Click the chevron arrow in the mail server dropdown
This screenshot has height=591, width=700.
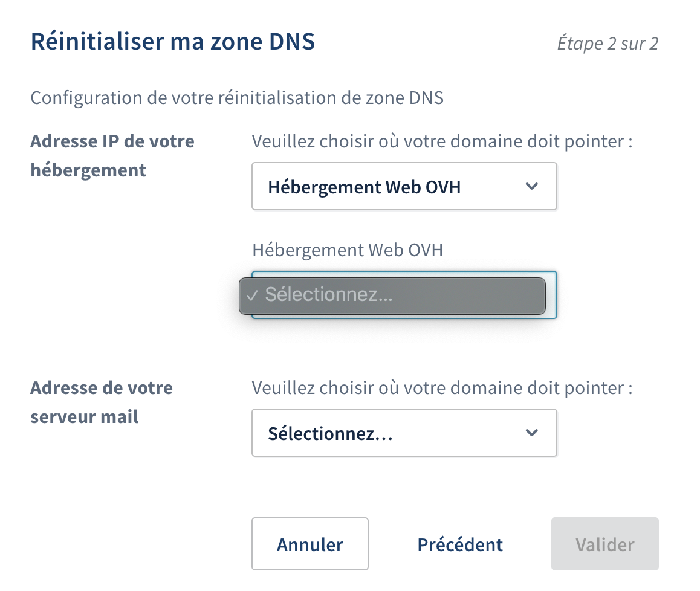531,433
